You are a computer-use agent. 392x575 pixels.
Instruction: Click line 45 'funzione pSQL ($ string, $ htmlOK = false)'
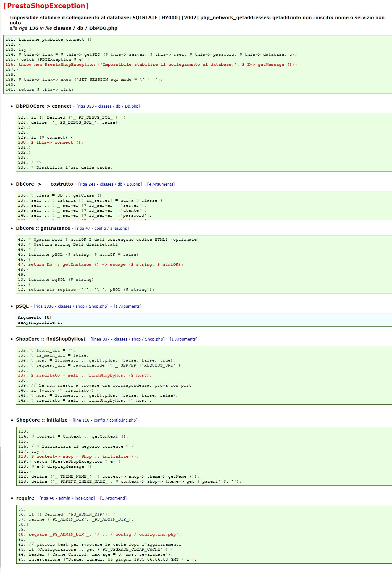click(x=78, y=254)
